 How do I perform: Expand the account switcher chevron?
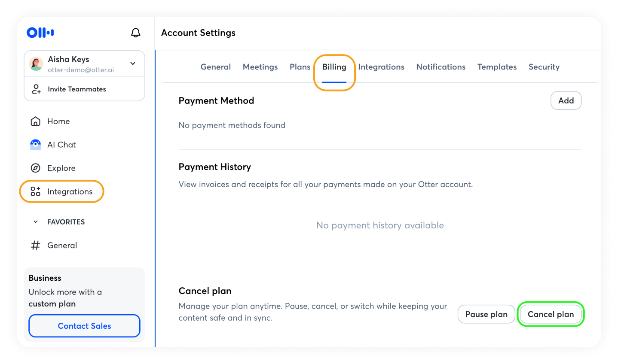133,64
